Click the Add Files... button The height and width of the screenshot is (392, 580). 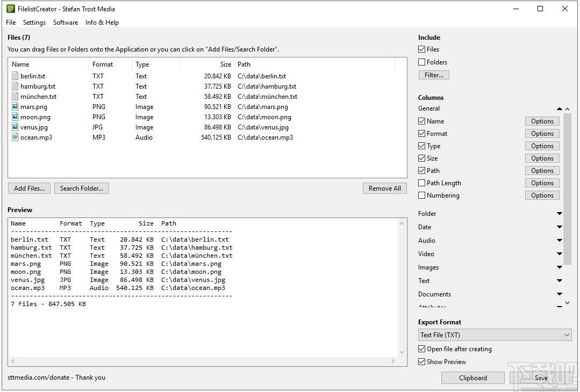point(29,188)
